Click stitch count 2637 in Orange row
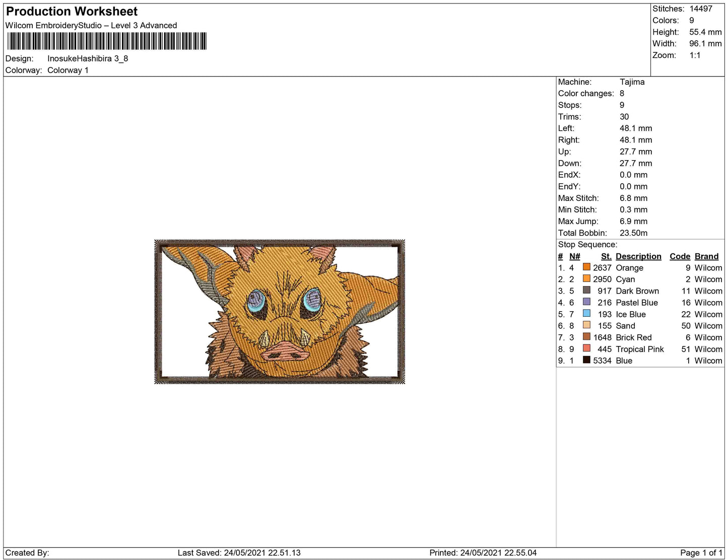728x560 pixels. point(602,267)
